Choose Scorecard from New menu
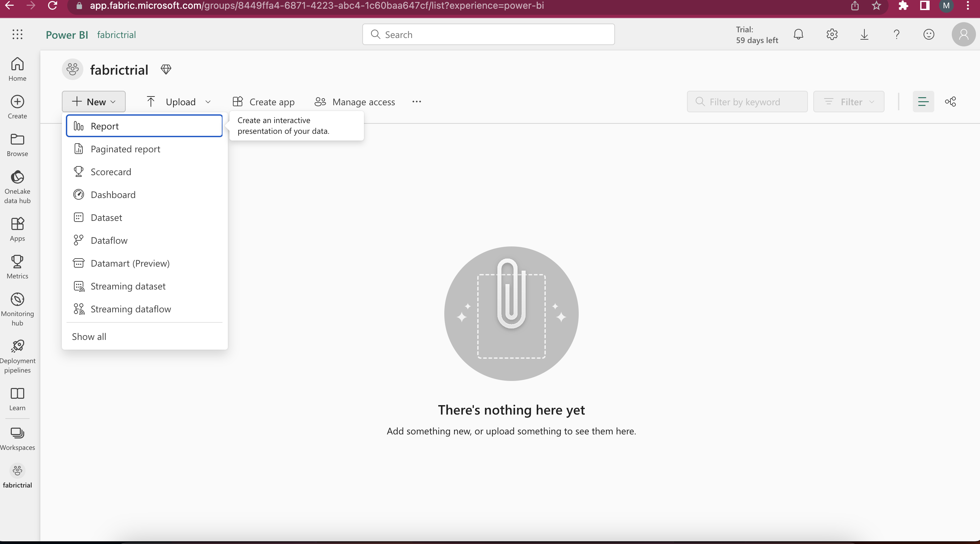This screenshot has height=544, width=980. (x=144, y=172)
